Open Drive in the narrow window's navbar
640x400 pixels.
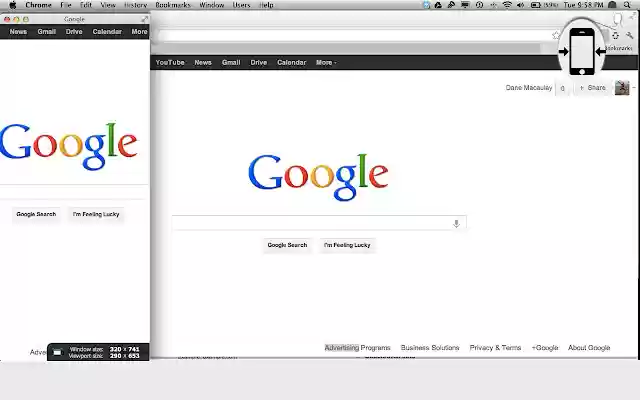(x=74, y=31)
